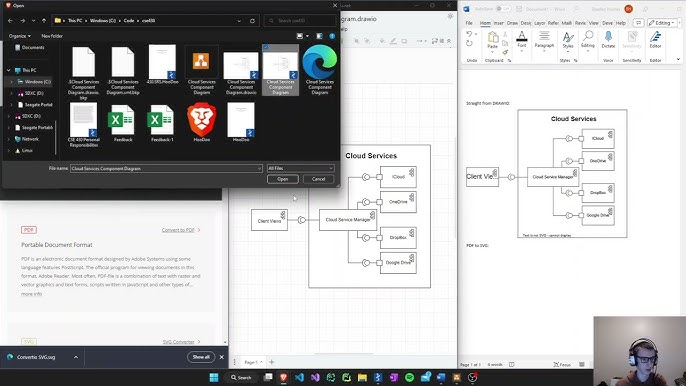Screen dimensions: 686x386
Task: Select Windows (C:) drive
Action: [34, 82]
